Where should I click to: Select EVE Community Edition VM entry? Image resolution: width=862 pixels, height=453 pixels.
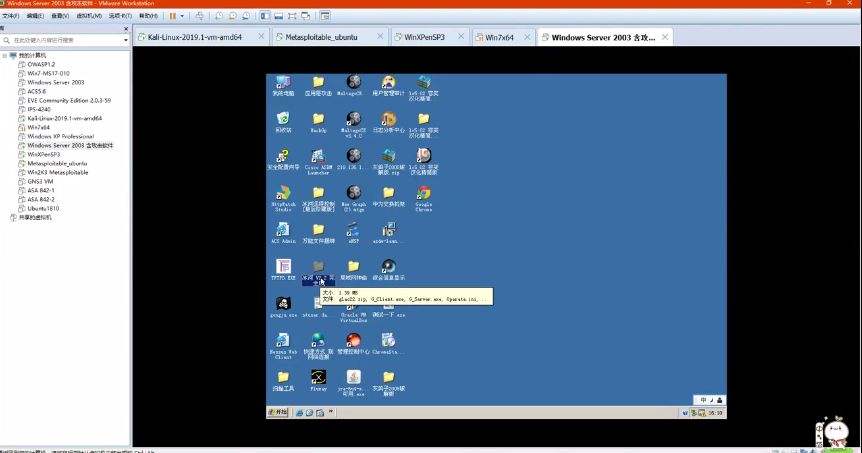click(x=69, y=101)
